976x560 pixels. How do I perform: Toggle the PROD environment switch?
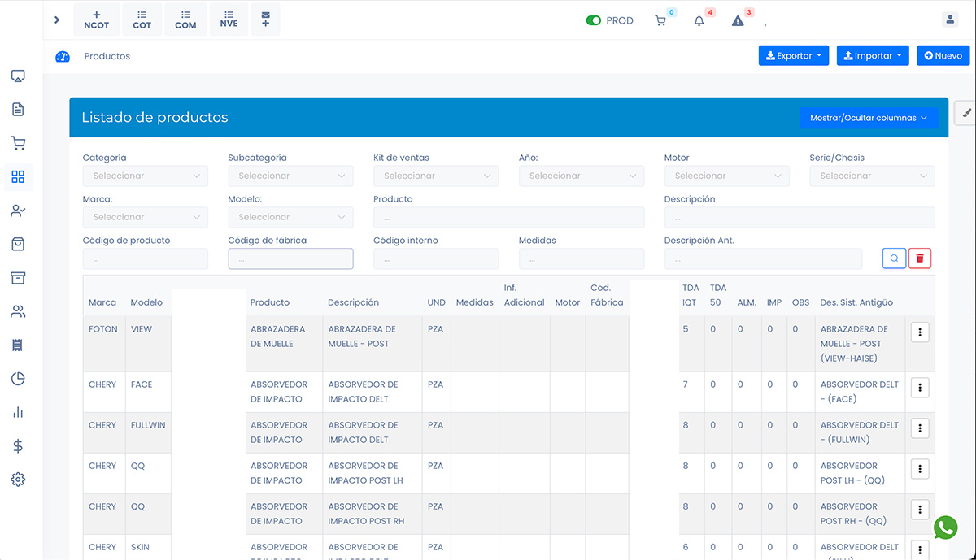[x=593, y=21]
